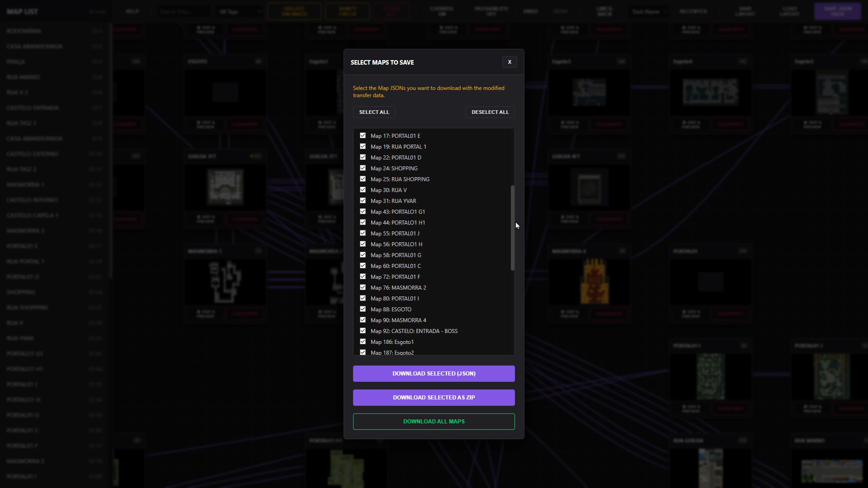Toggle checkbox for Map 55: PORTAL01 J
Screen dimensions: 868x488
point(363,233)
